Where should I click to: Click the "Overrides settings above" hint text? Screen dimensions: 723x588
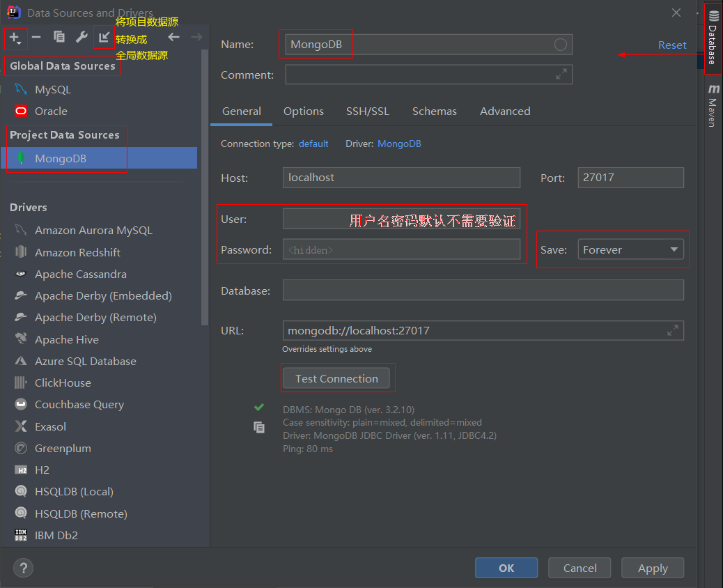coord(327,349)
